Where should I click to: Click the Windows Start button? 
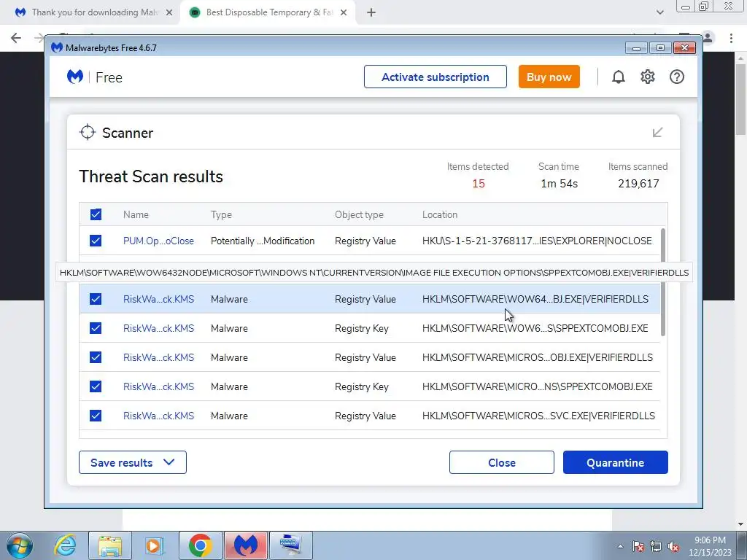tap(20, 545)
